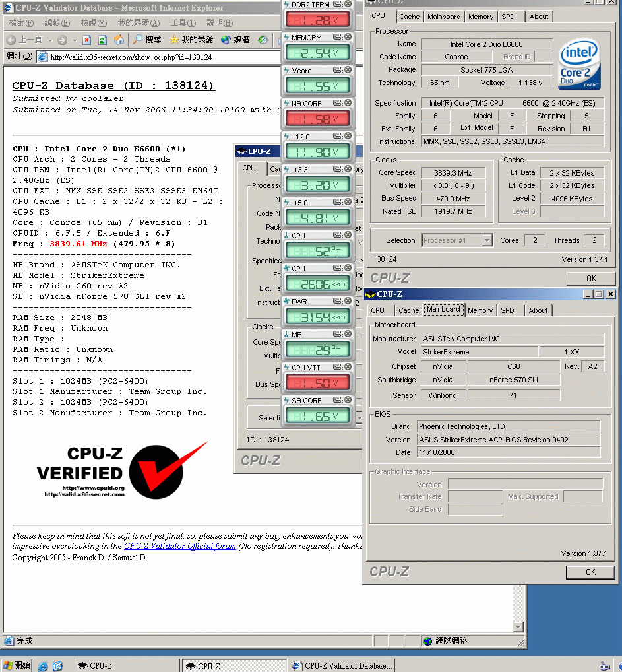
Task: Switch to Memory tab in upper CPU-Z window
Action: (x=481, y=17)
